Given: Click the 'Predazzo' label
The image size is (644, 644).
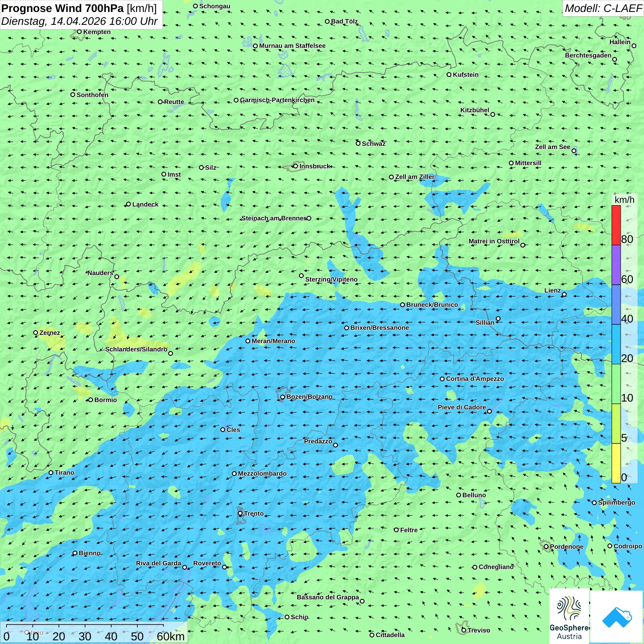Looking at the screenshot, I should pyautogui.click(x=318, y=441).
